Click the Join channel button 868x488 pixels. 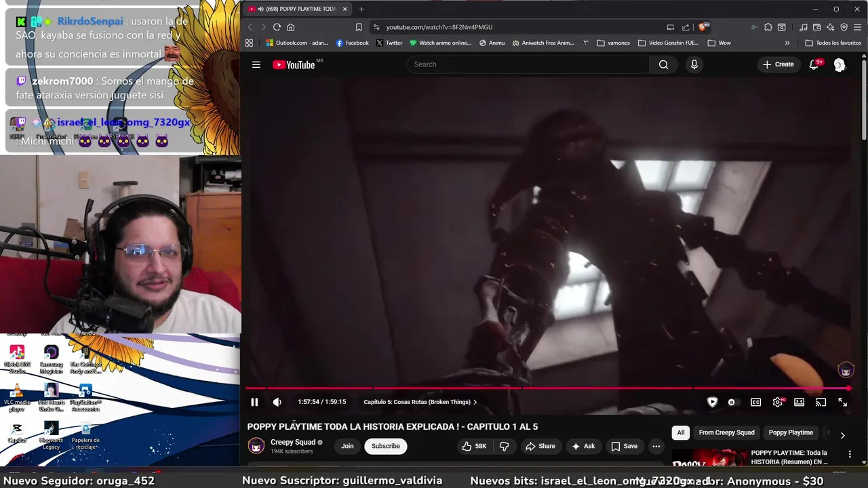click(347, 446)
